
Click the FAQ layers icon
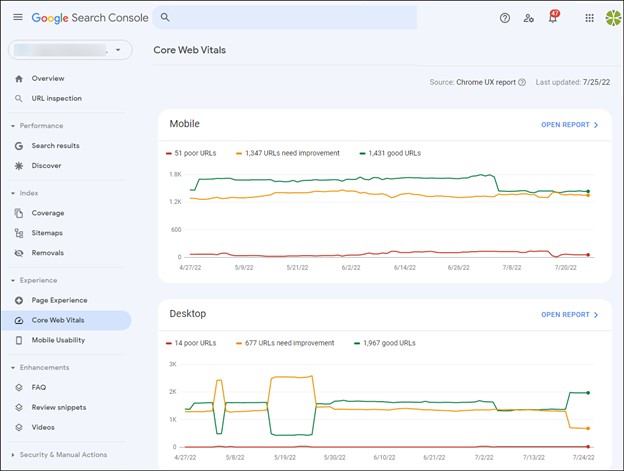tap(19, 387)
